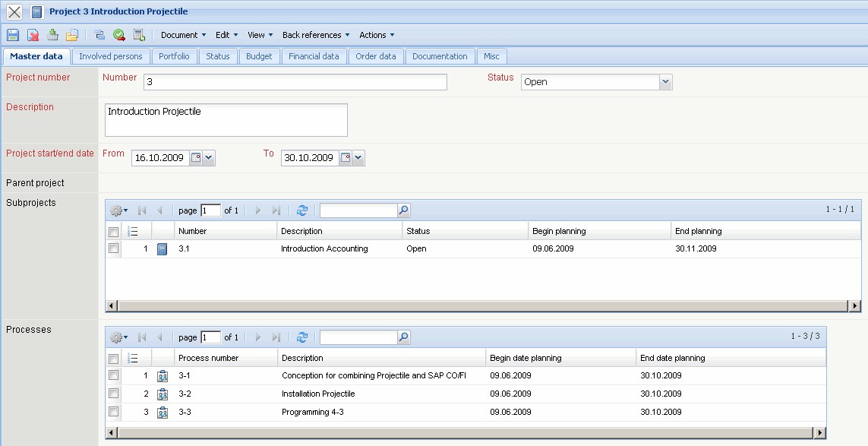Open the process 3-2 row icon
The width and height of the screenshot is (868, 446).
[x=162, y=394]
